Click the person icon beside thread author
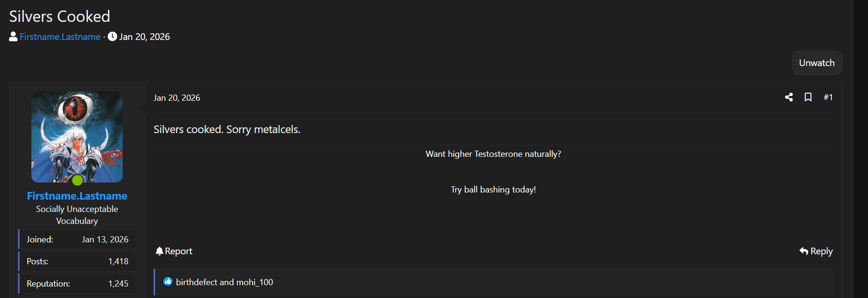The height and width of the screenshot is (298, 868). [x=13, y=37]
